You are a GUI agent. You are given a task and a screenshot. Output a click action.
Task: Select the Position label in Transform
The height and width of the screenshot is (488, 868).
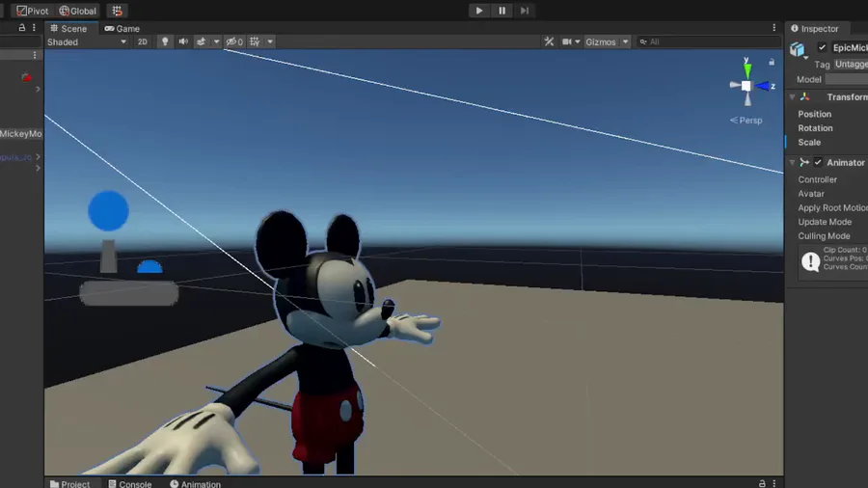(x=814, y=114)
